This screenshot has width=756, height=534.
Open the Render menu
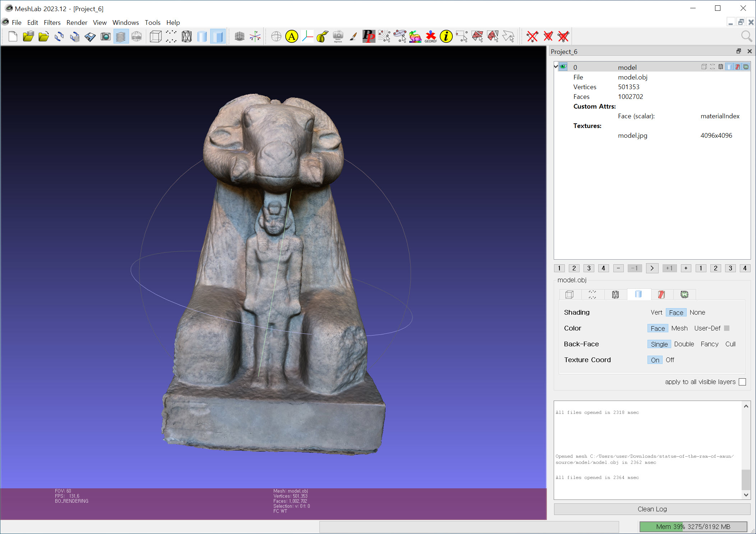click(77, 22)
